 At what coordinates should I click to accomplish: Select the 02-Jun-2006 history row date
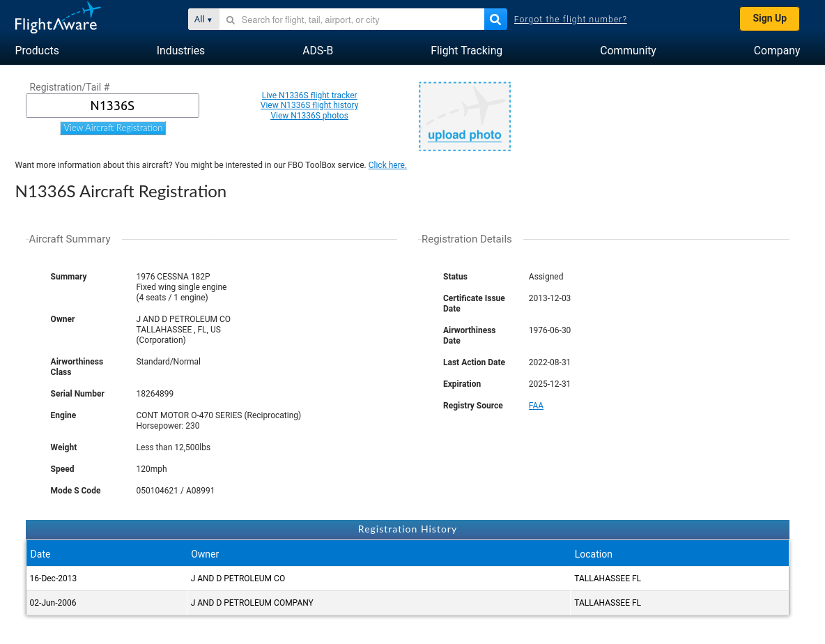click(53, 603)
